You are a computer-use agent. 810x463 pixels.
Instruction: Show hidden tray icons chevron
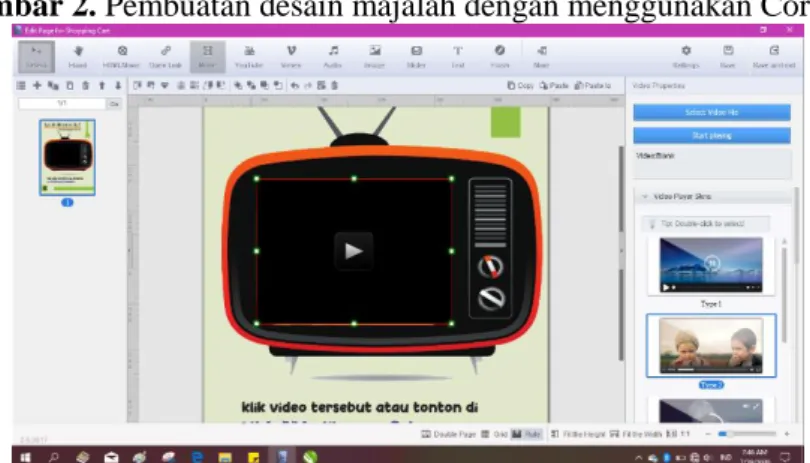point(639,457)
